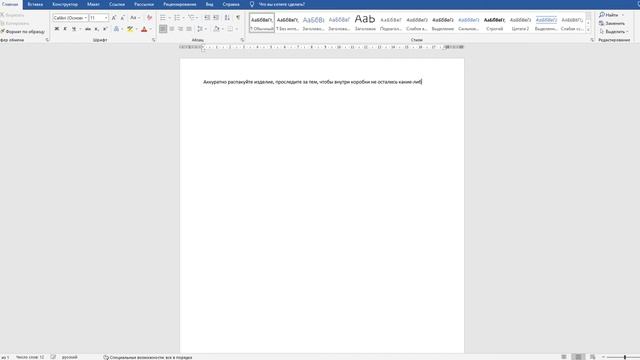
Task: Apply red font color
Action: coord(144,29)
